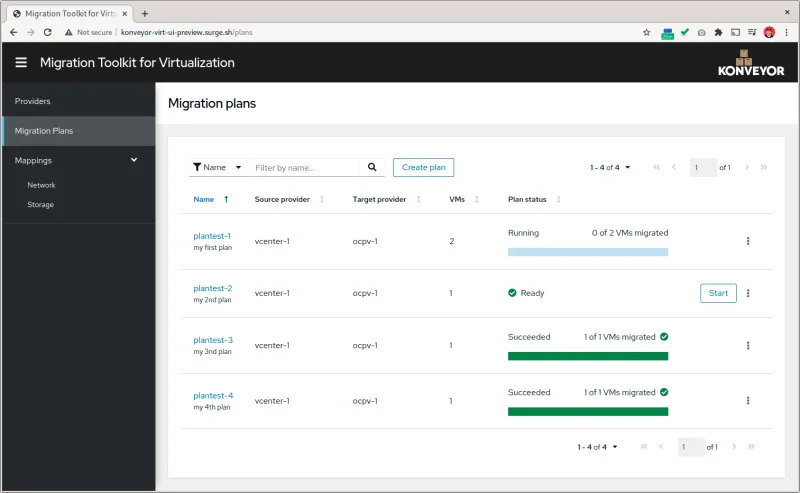This screenshot has width=800, height=493.
Task: Open bottom pagination items-per-page dropdown
Action: pos(598,447)
